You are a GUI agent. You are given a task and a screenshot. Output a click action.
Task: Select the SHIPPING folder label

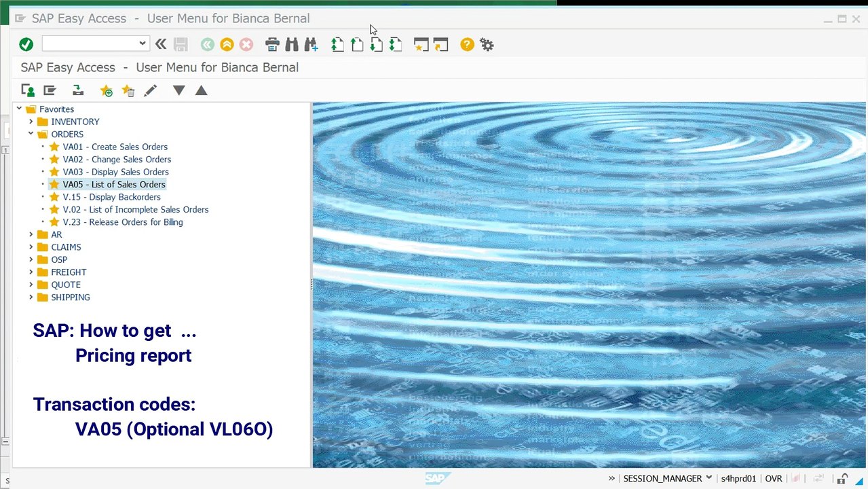[71, 297]
